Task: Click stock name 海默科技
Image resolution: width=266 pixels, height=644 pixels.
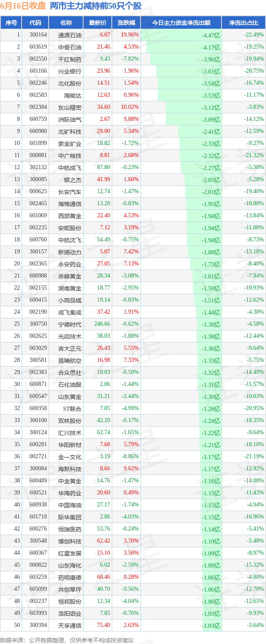Action: click(70, 469)
